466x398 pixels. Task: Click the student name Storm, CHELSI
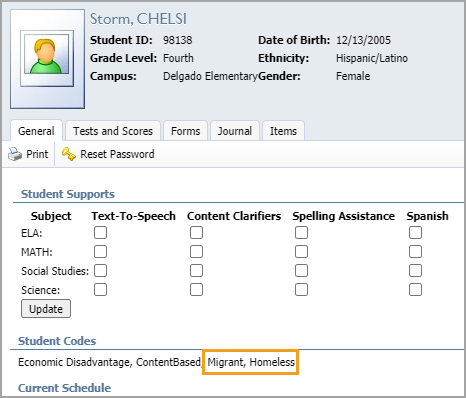coord(138,19)
